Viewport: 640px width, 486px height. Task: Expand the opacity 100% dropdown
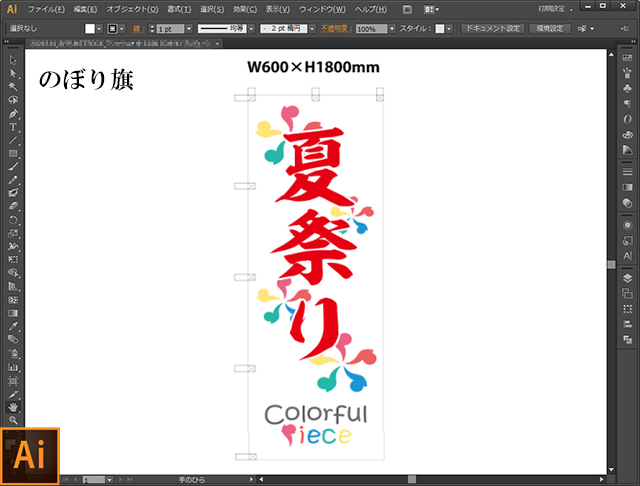click(391, 29)
